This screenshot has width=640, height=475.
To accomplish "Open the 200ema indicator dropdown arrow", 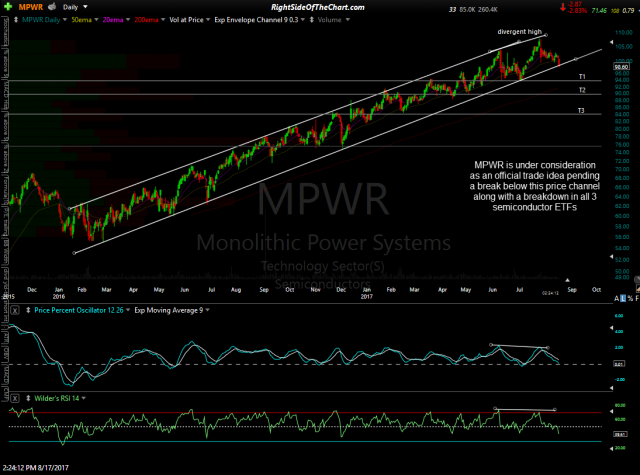I will tap(163, 20).
